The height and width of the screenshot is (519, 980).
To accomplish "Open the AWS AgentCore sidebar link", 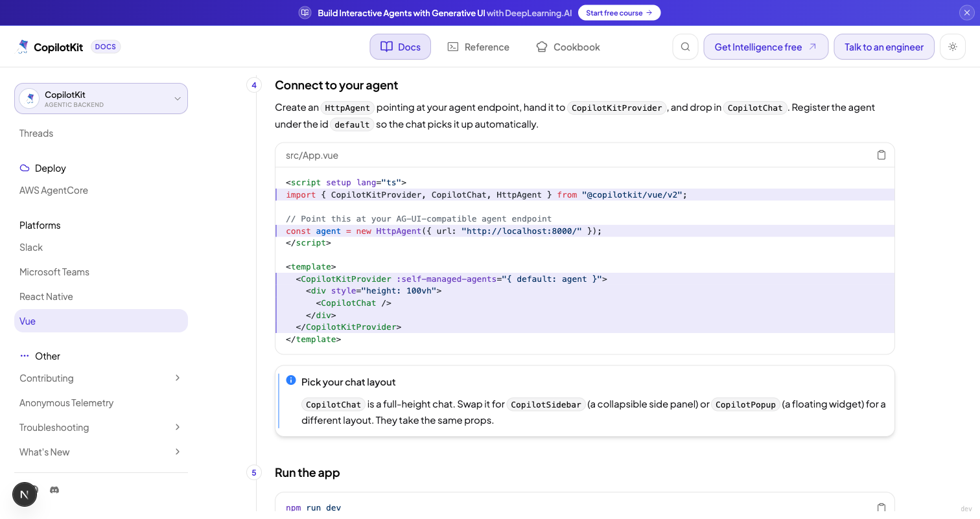I will 54,190.
